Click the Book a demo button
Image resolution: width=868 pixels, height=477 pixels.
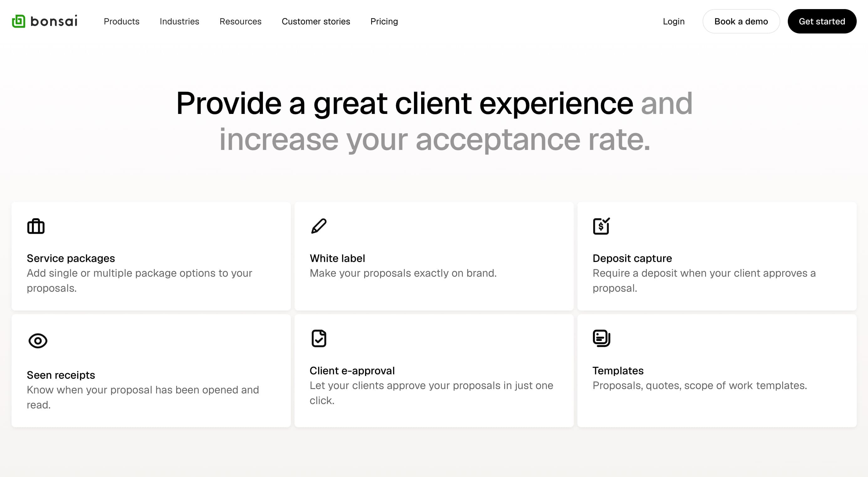point(741,21)
